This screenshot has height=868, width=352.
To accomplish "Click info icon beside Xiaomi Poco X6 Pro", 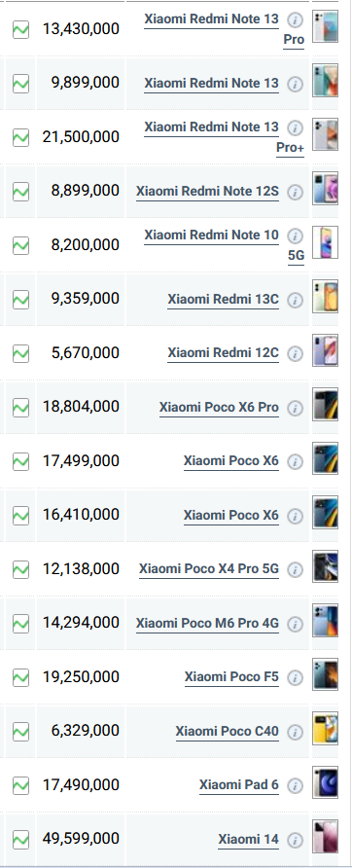I will point(296,408).
